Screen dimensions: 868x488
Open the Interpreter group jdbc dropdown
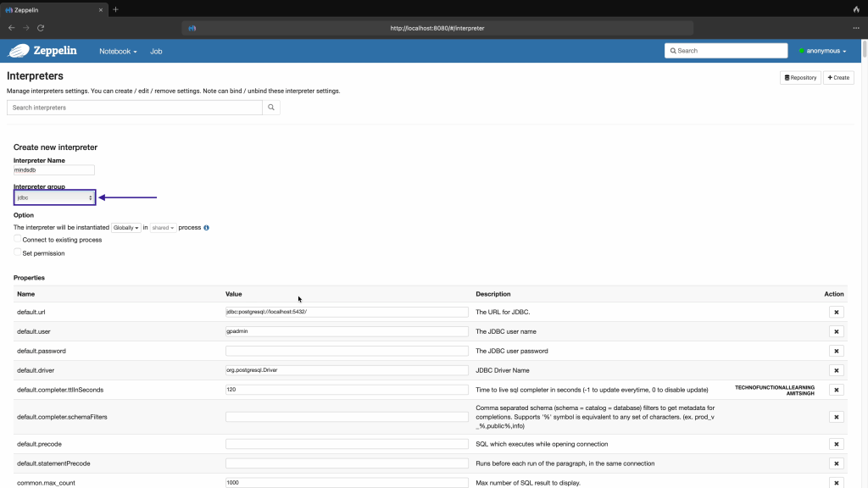click(x=54, y=197)
